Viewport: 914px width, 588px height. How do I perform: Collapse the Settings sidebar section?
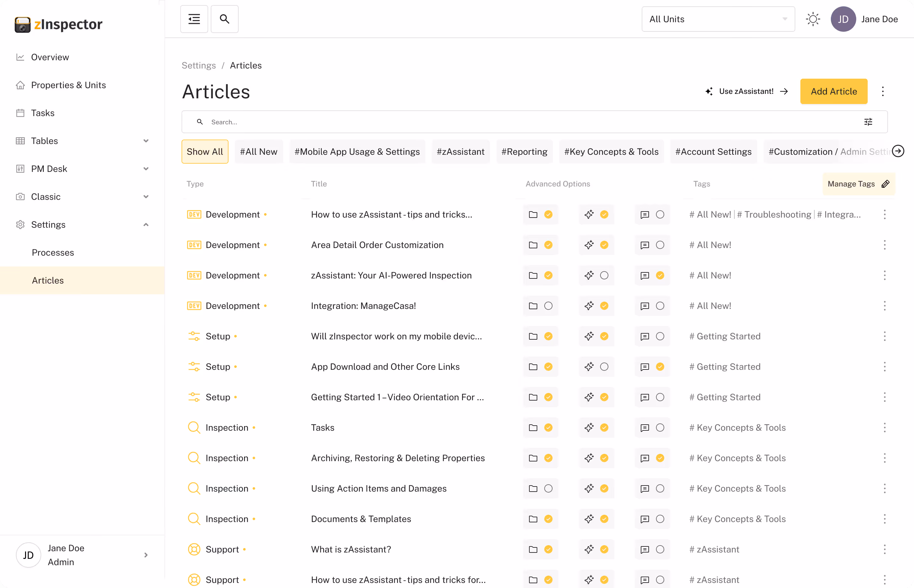pyautogui.click(x=146, y=225)
